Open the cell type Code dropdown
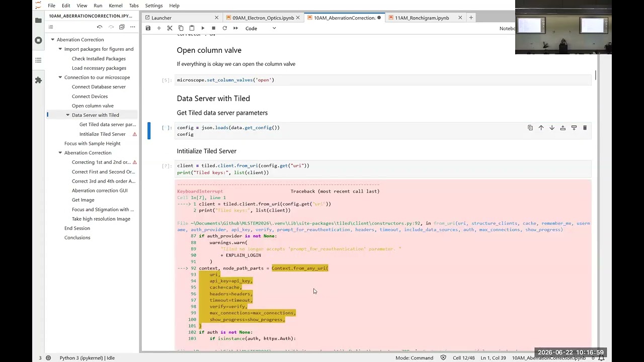Image resolution: width=644 pixels, height=362 pixels. coord(261,28)
